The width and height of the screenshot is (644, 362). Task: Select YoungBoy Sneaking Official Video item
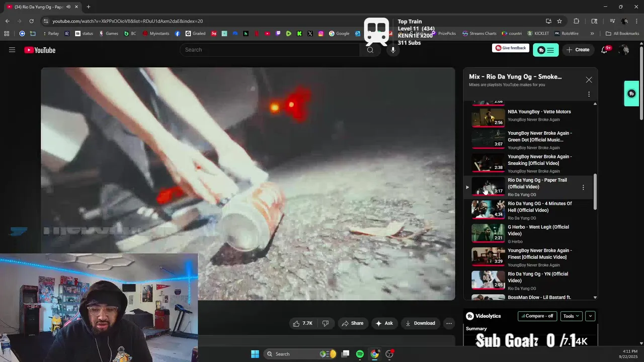point(528,163)
